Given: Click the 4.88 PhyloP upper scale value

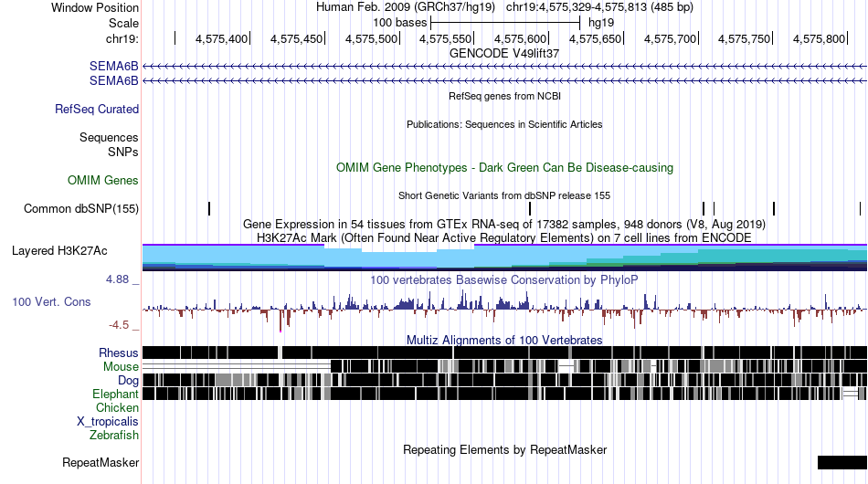Looking at the screenshot, I should coord(117,279).
